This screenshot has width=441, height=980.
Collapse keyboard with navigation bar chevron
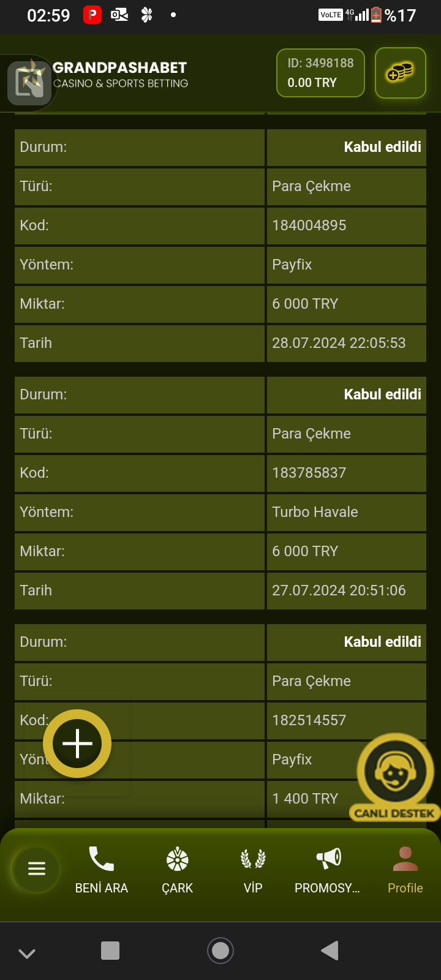pyautogui.click(x=27, y=953)
